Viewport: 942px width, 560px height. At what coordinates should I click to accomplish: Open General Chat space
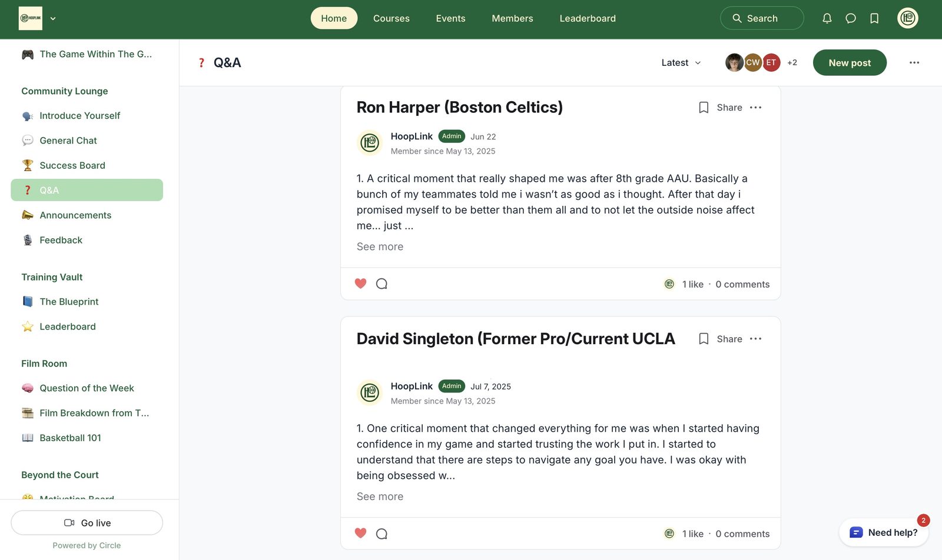click(x=87, y=141)
